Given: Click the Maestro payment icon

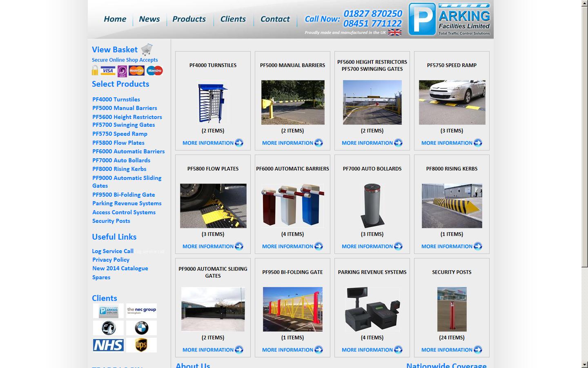Looking at the screenshot, I should pyautogui.click(x=155, y=71).
